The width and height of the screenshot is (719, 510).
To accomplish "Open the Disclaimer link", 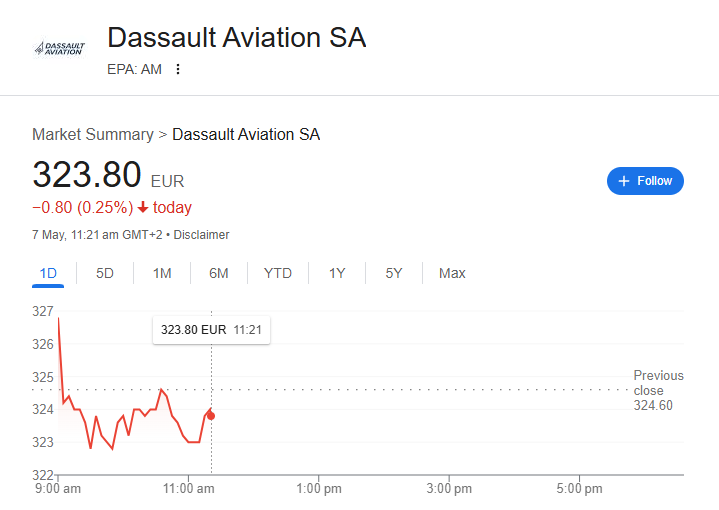I will coord(203,235).
